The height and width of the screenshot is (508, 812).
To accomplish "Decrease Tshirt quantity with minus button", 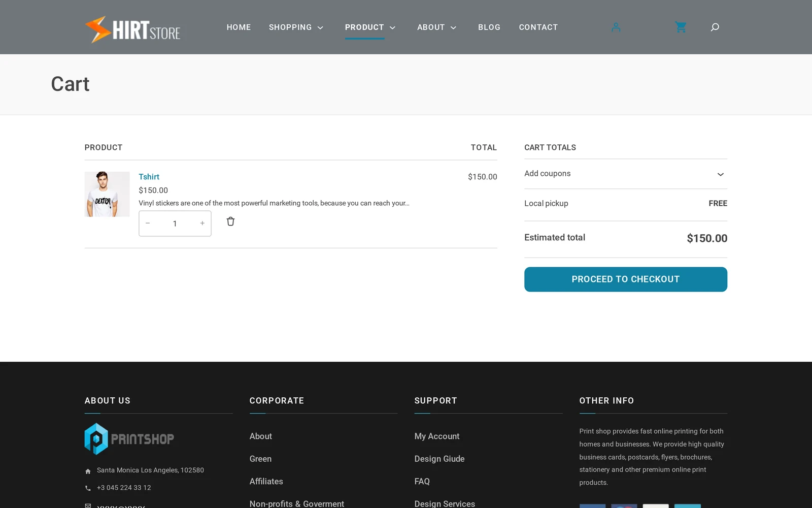I will click(148, 223).
